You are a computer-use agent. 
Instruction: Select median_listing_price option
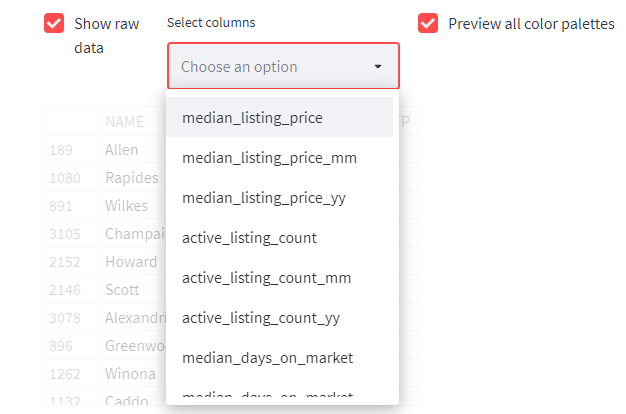[x=252, y=117]
